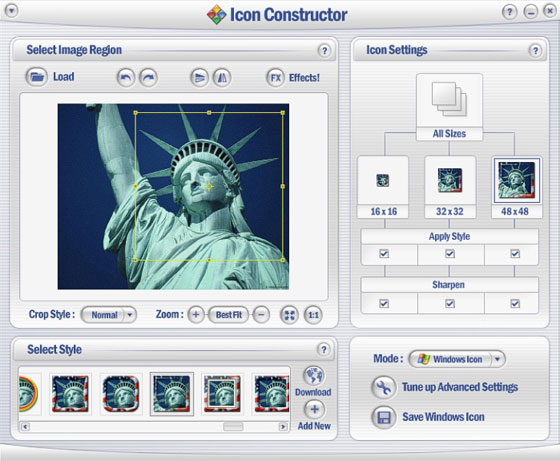
Task: Select the All Sizes option
Action: tap(449, 107)
